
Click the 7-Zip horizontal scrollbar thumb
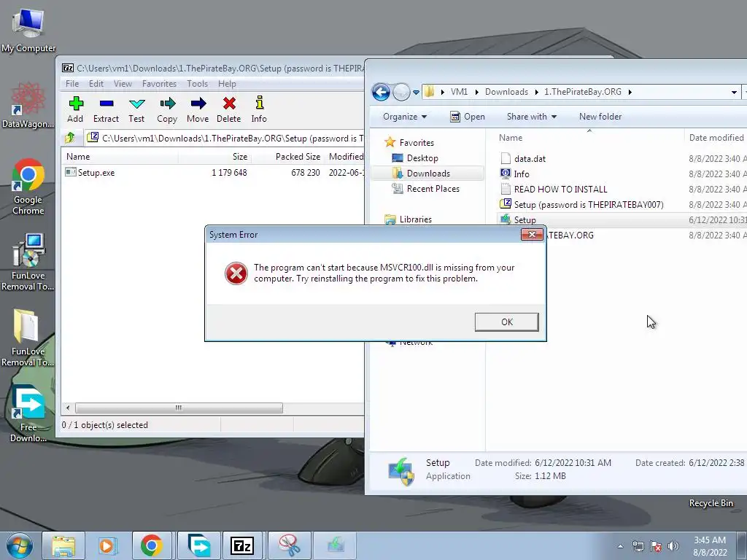pyautogui.click(x=179, y=408)
